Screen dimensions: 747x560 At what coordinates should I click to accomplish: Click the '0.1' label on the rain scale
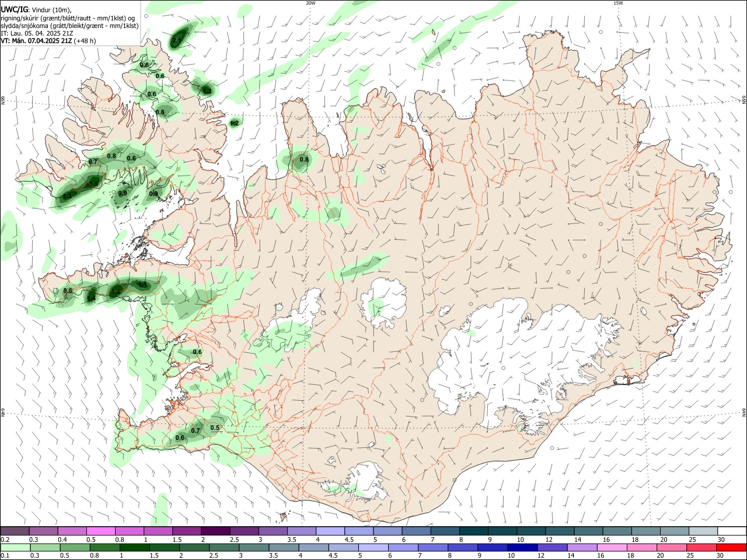coord(5,556)
